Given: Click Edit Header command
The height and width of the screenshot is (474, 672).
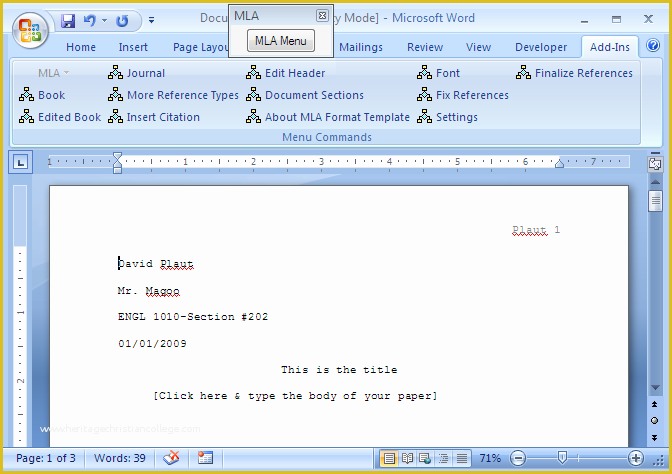Looking at the screenshot, I should (285, 73).
